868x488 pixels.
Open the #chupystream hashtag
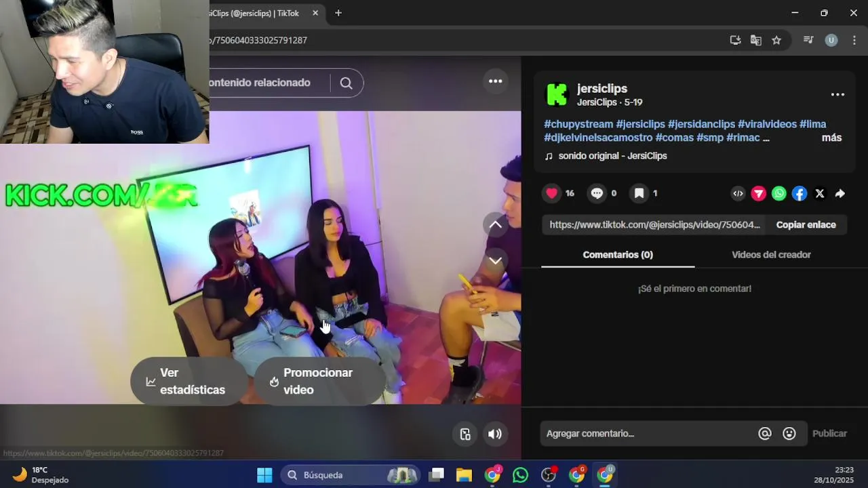coord(578,125)
